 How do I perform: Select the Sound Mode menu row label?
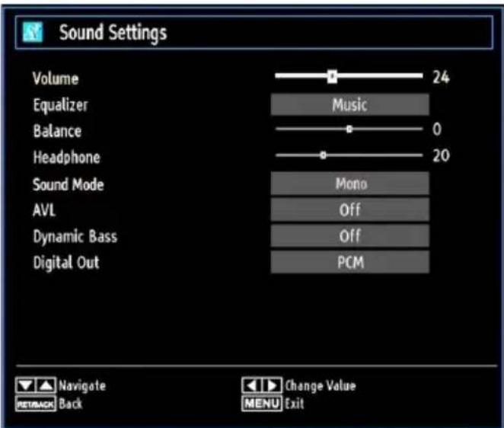[69, 184]
